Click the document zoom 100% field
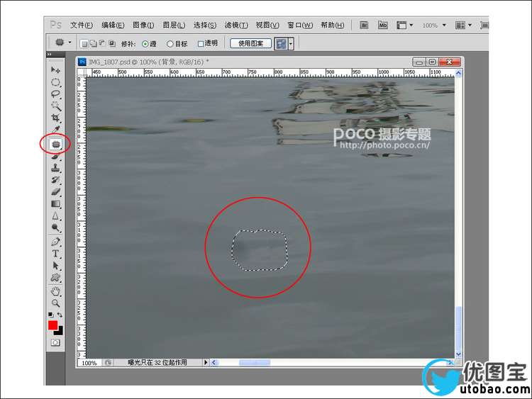This screenshot has height=399, width=532. (89, 363)
